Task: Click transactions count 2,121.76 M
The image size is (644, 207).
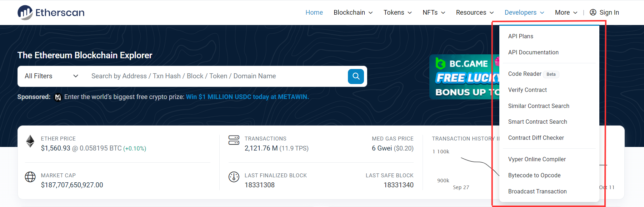Action: click(x=261, y=148)
